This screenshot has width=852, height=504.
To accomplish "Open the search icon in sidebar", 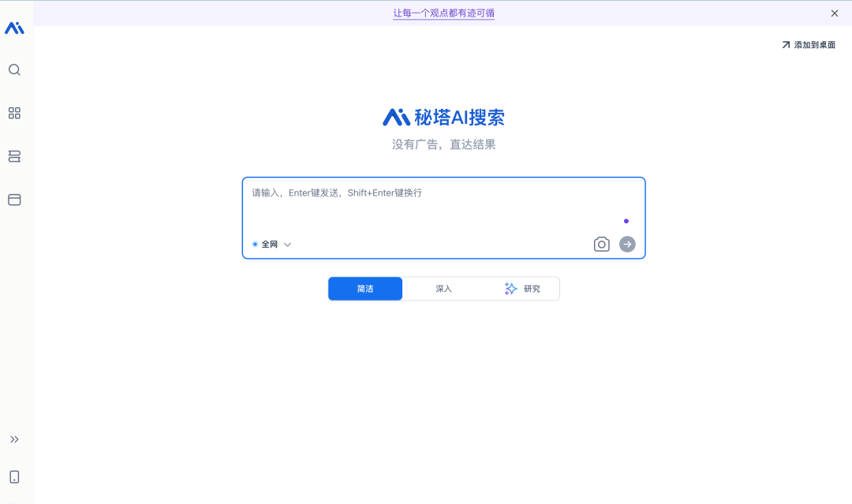I will (15, 69).
